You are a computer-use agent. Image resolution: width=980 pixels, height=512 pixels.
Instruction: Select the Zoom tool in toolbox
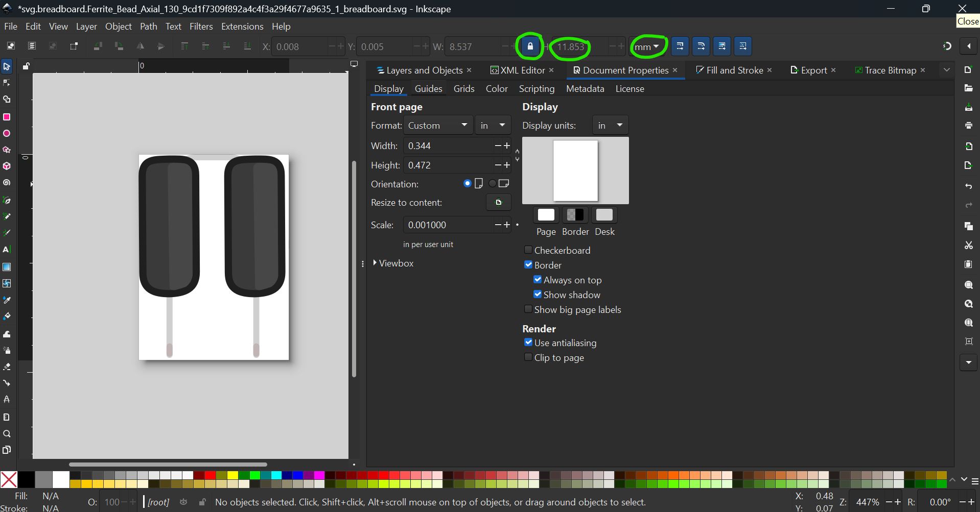(x=7, y=434)
